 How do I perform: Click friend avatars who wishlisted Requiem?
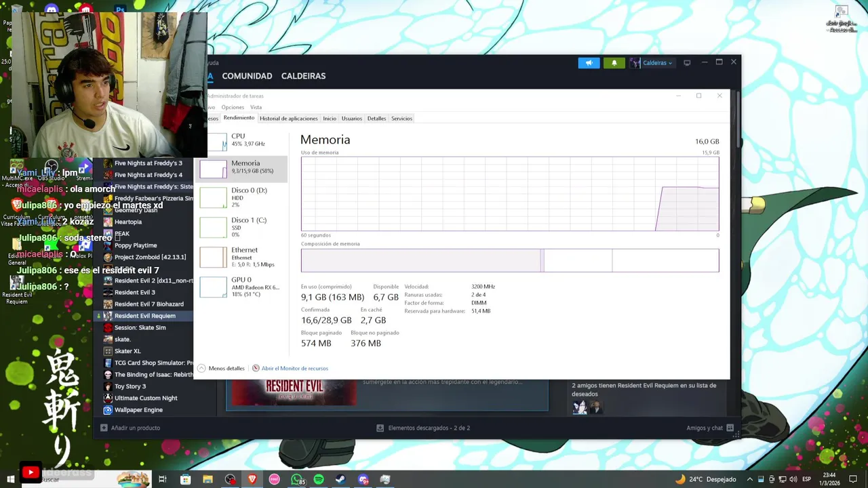tap(587, 407)
